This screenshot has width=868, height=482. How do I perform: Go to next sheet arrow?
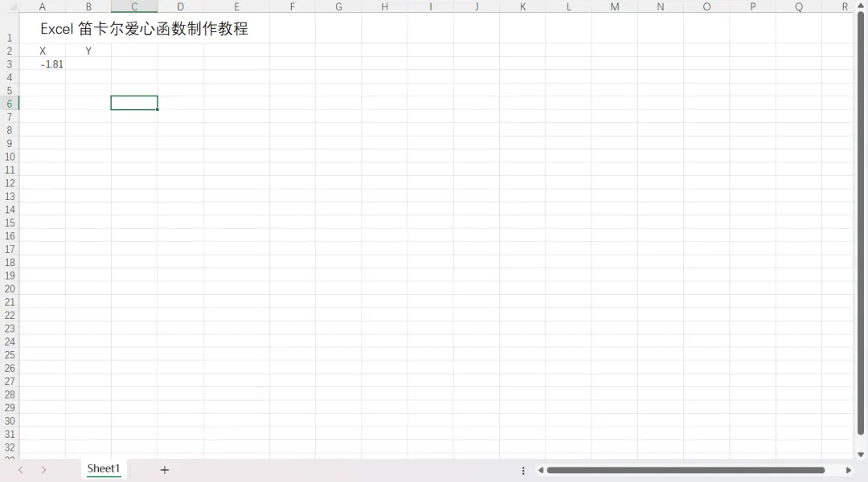click(x=43, y=470)
